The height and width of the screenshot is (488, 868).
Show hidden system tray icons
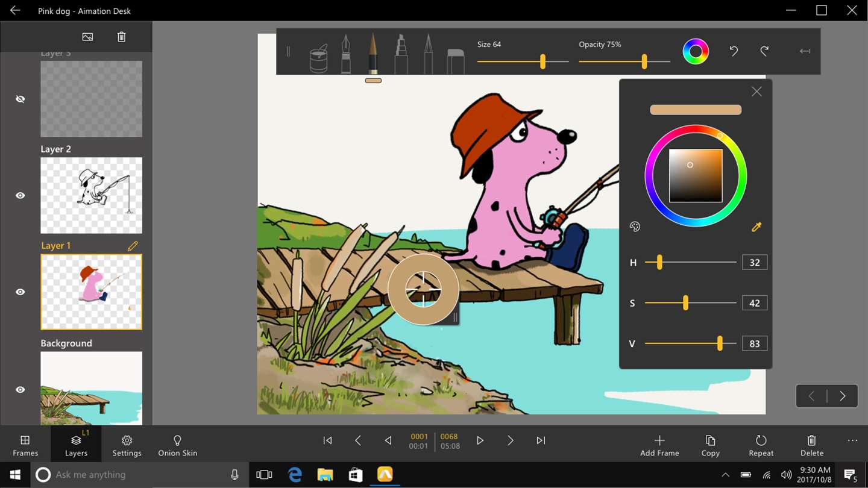(725, 475)
